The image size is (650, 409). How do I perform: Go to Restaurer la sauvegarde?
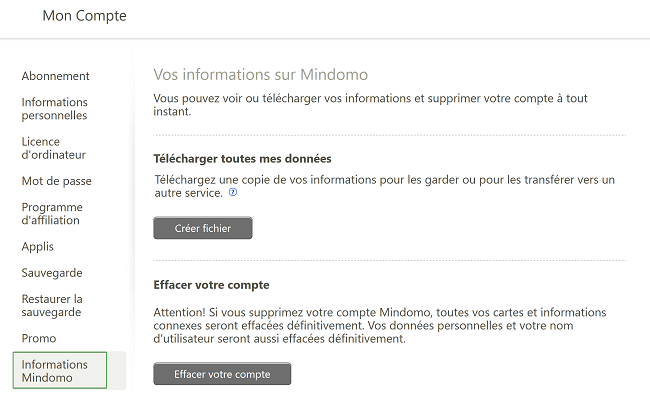tap(52, 305)
